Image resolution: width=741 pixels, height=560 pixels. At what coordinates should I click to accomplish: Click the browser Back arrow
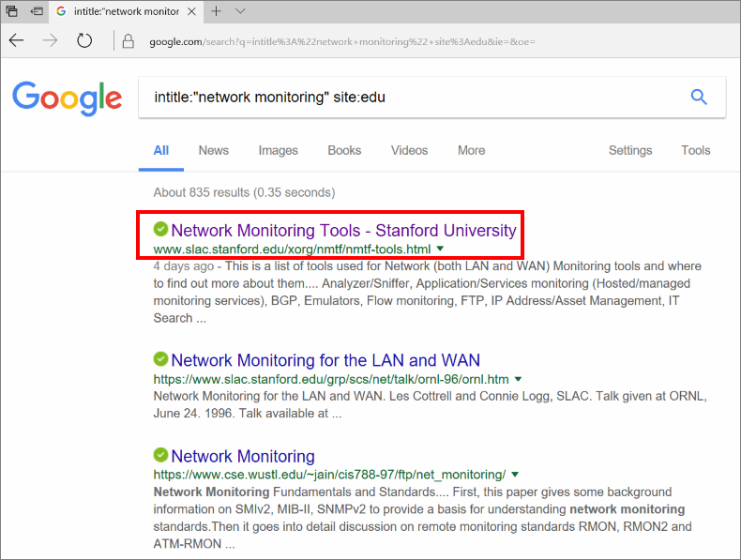coord(17,40)
